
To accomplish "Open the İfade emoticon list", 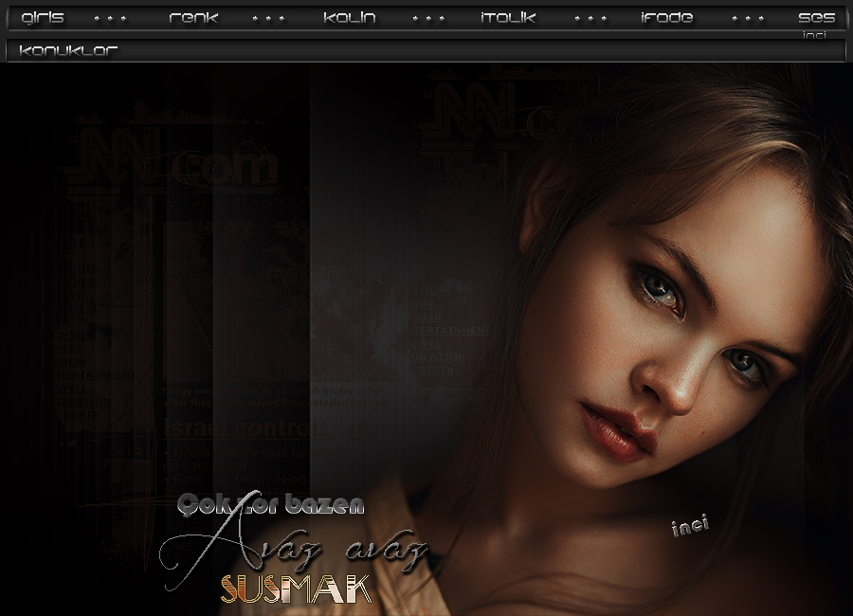I will (x=666, y=18).
